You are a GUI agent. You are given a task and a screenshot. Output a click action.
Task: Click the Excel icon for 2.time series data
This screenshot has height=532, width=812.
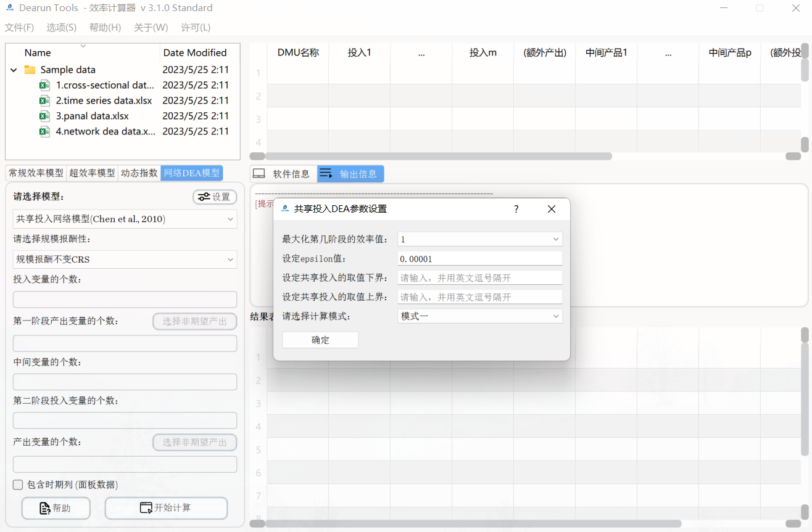coord(44,100)
